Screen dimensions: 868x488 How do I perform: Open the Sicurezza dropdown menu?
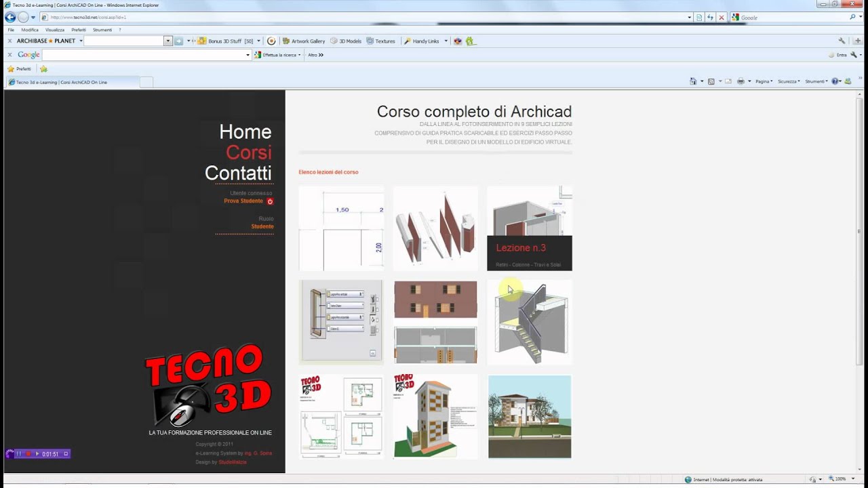tap(789, 81)
